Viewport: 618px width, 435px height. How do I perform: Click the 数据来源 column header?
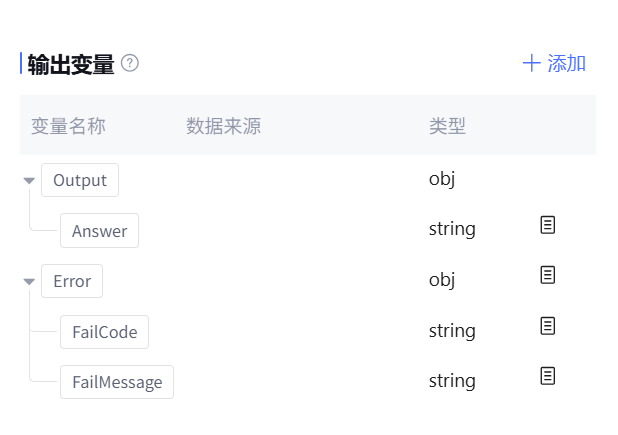point(223,126)
